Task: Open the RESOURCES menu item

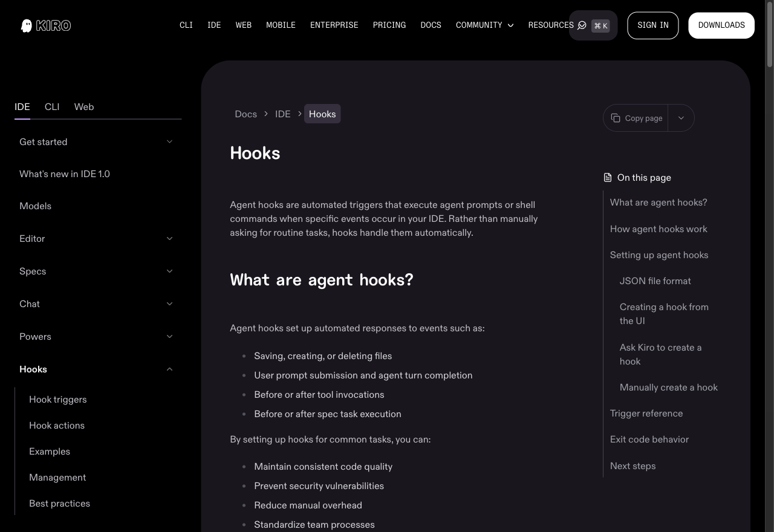Action: pyautogui.click(x=551, y=25)
